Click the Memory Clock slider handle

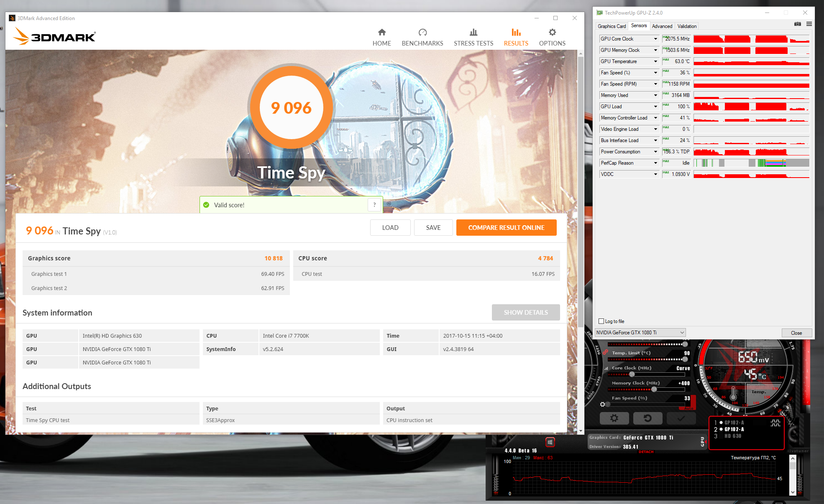654,389
